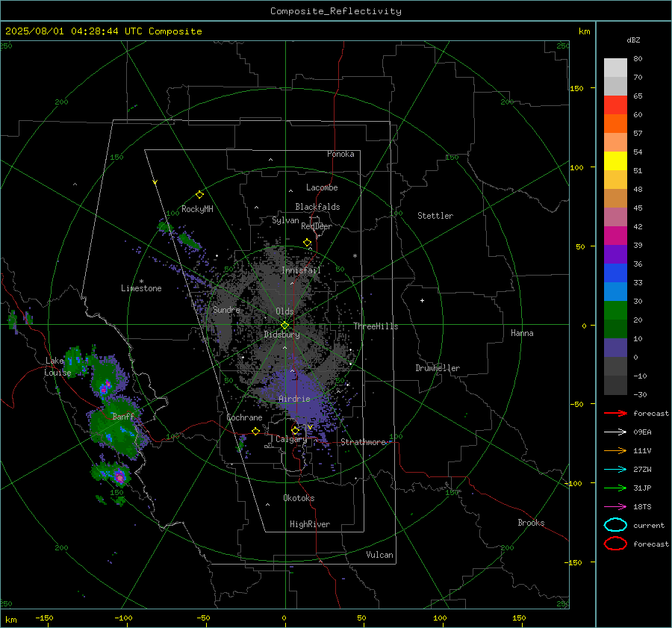Click the Cochrane city label
The image size is (672, 628).
coord(244,417)
